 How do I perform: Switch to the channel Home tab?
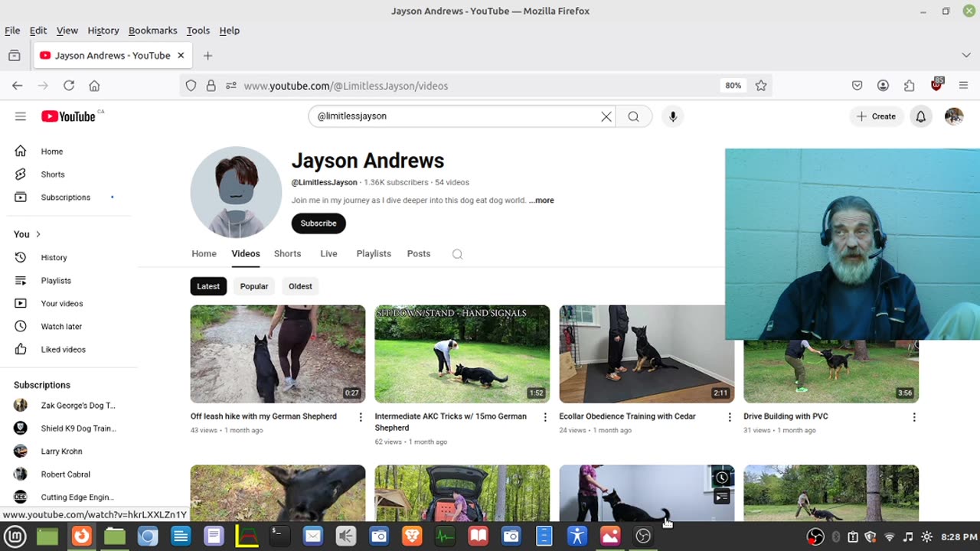204,254
